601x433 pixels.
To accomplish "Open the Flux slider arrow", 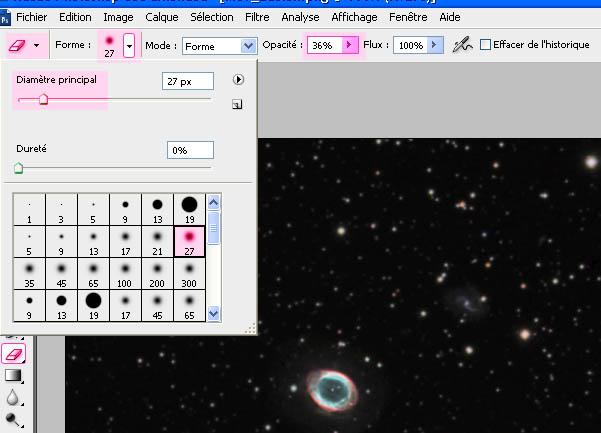I will (435, 45).
